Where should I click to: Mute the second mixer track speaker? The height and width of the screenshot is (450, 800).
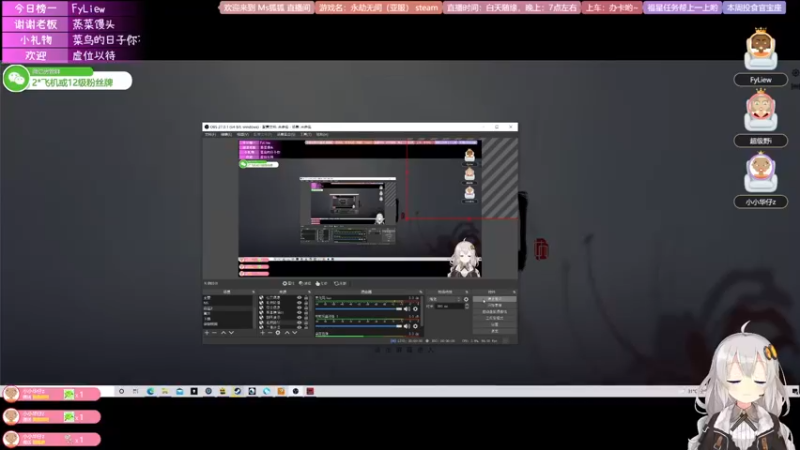(407, 326)
